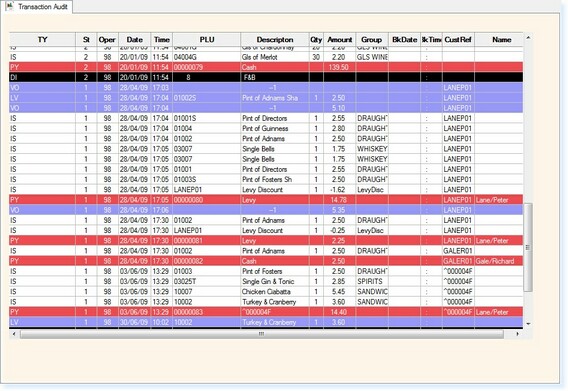Click the 14.40 payment amount cell
The width and height of the screenshot is (568, 391).
click(338, 312)
